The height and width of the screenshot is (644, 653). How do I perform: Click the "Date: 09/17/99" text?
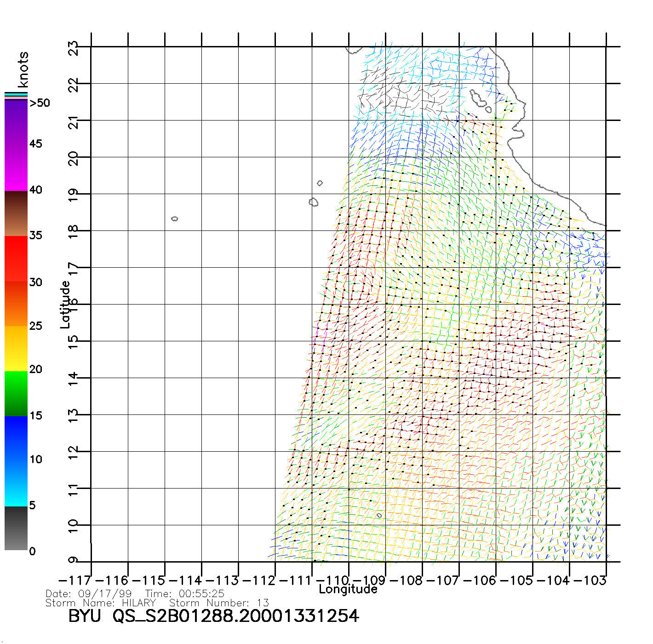point(89,594)
